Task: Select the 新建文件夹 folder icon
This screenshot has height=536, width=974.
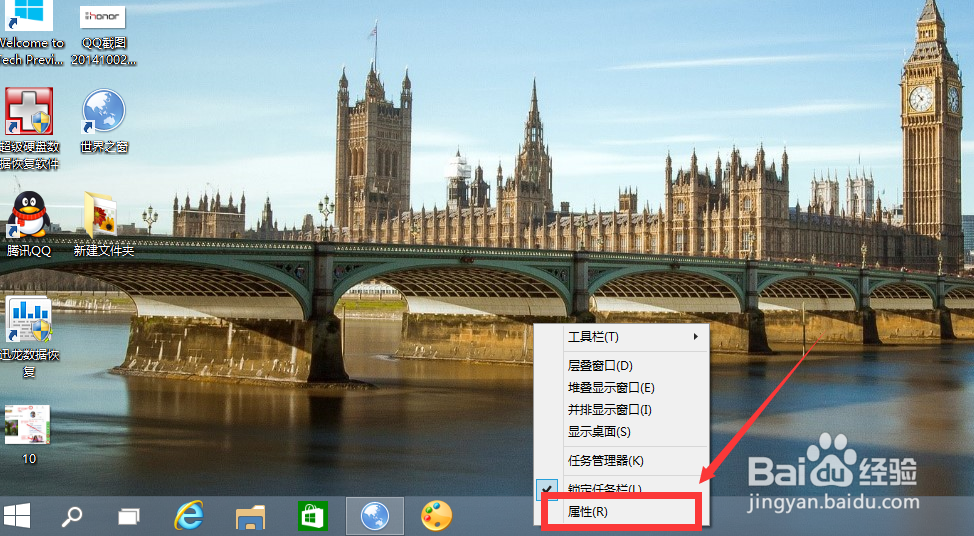Action: coord(103,224)
